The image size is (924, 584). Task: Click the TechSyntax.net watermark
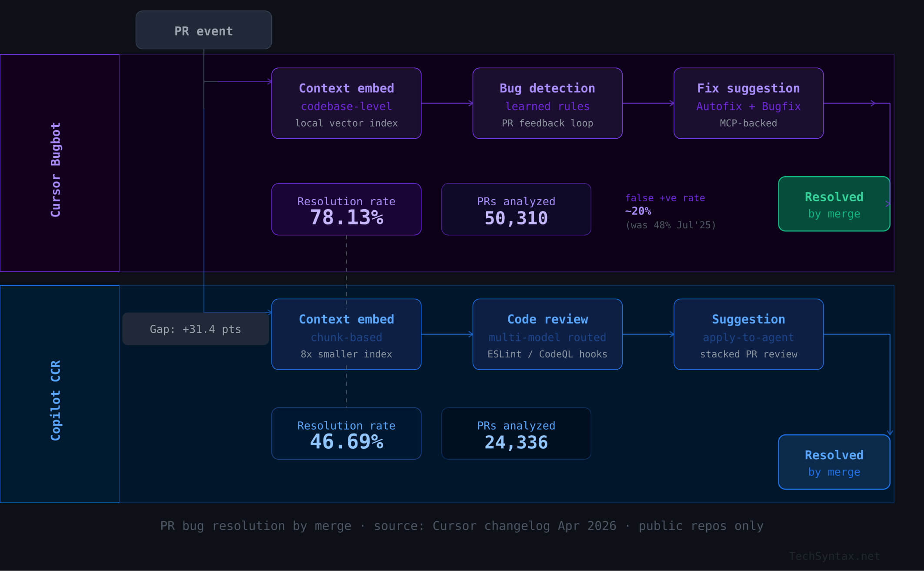click(x=834, y=556)
